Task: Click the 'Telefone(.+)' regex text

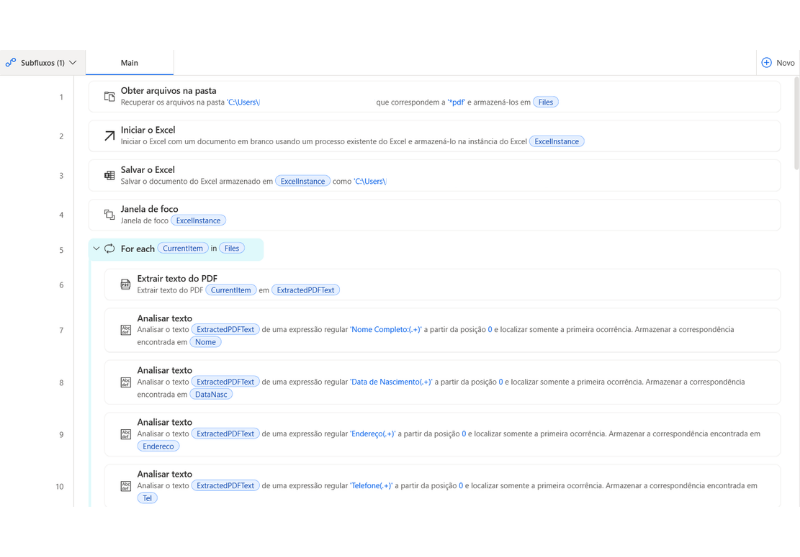Action: [371, 486]
